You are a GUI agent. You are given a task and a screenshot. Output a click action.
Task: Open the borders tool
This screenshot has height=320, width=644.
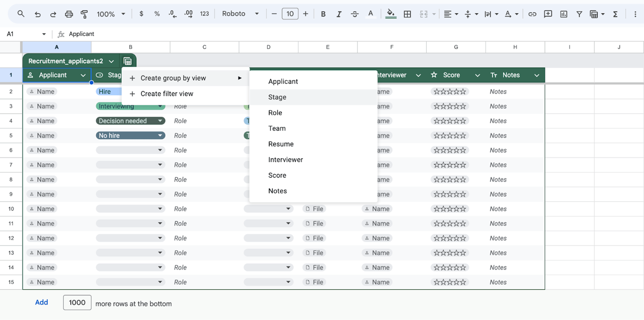407,14
